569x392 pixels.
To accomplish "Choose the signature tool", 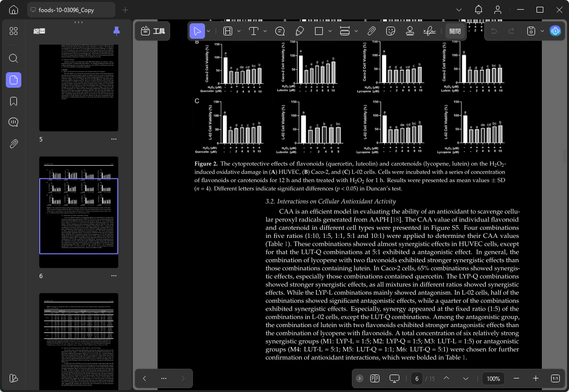I will (429, 31).
